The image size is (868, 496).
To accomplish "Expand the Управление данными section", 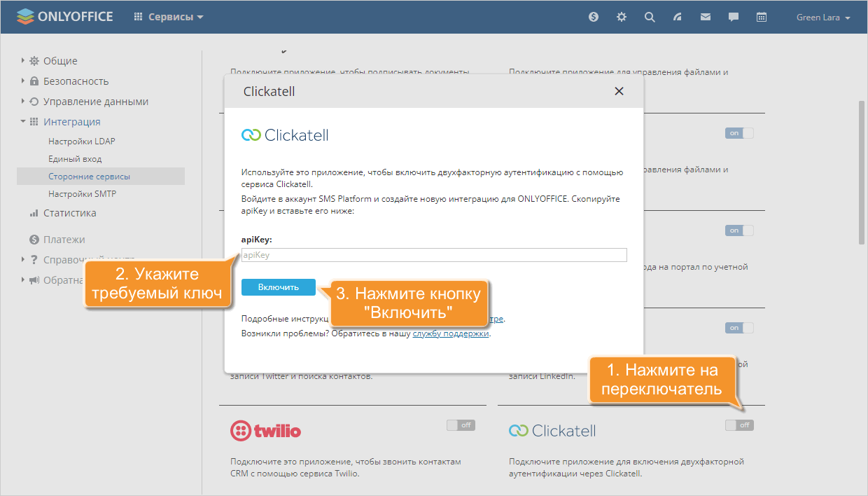I will pos(23,102).
